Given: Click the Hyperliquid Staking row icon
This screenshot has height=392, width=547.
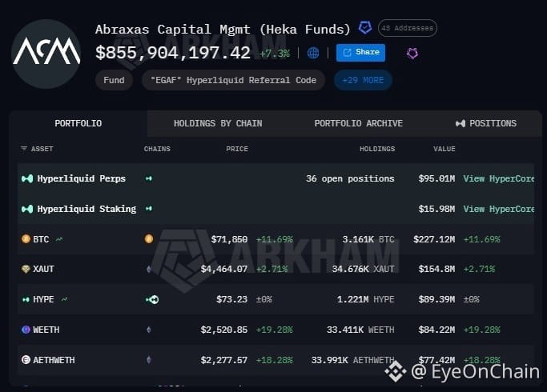Looking at the screenshot, I should (x=27, y=209).
